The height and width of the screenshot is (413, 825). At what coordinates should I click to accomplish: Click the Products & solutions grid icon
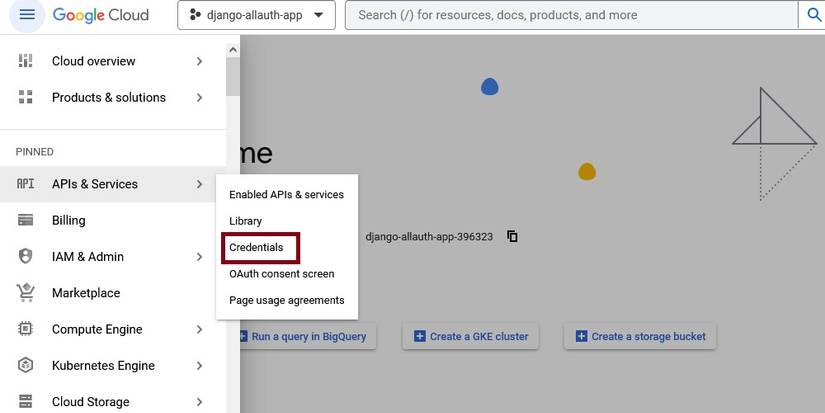26,97
